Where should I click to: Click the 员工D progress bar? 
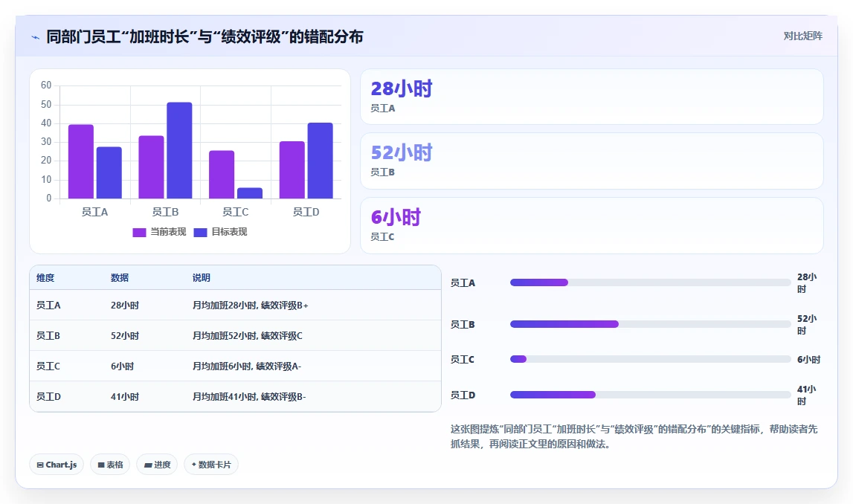(x=650, y=395)
